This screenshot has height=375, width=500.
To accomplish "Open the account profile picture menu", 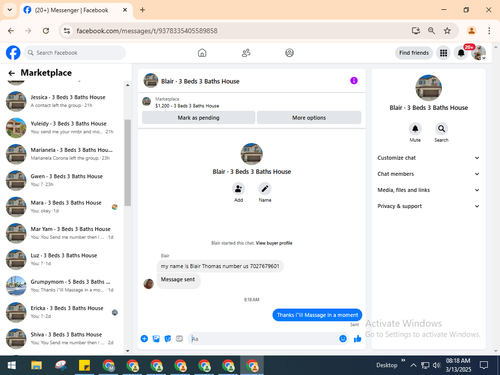I will coord(479,53).
